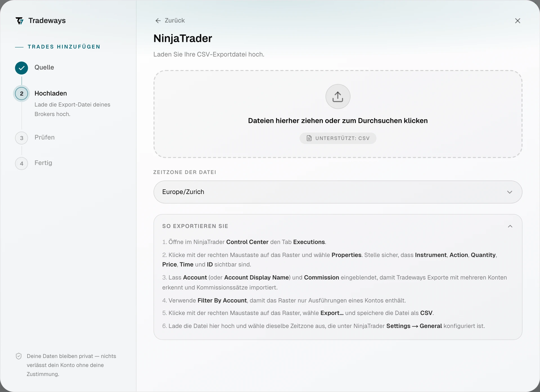
Task: Click the 'Deine Daten bleiben privat' notice
Action: coord(71,365)
